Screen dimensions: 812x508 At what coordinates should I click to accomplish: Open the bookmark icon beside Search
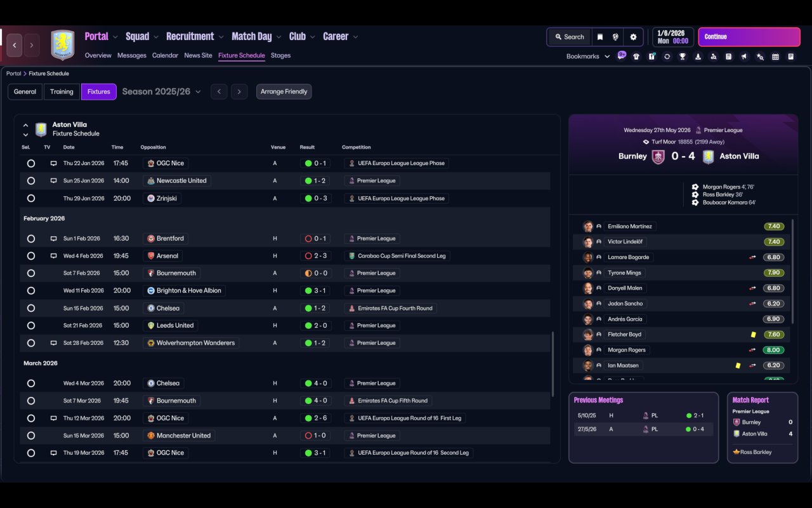pyautogui.click(x=599, y=37)
